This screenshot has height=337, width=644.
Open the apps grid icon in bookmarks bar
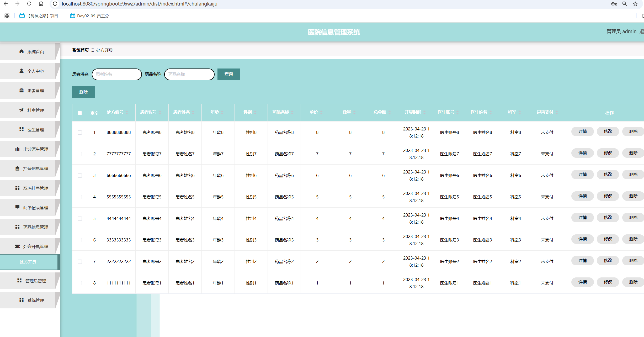7,16
